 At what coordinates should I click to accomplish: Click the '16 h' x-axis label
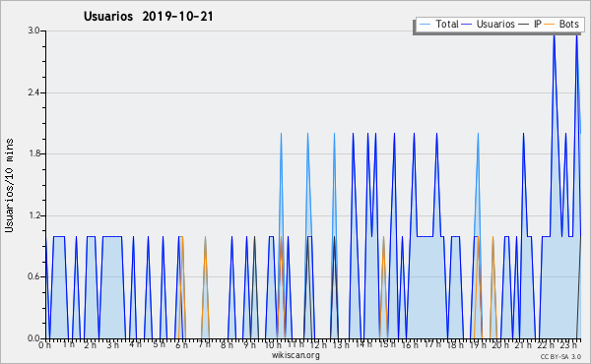[x=410, y=344]
